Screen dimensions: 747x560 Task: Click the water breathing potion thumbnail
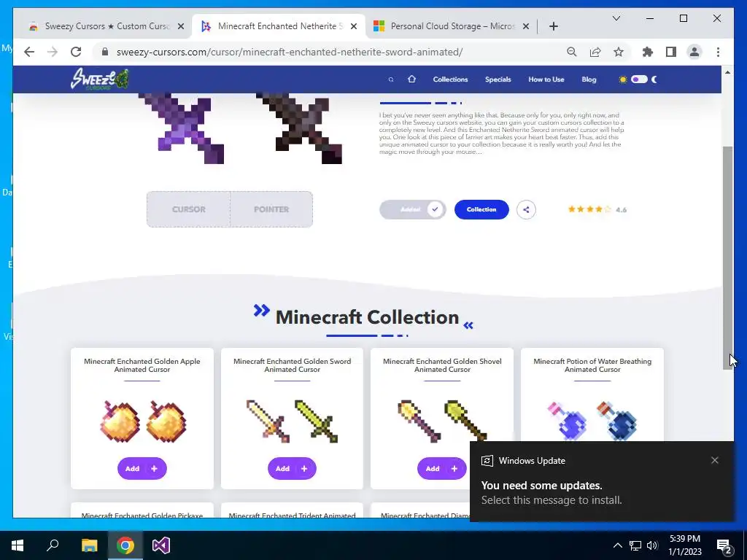592,421
